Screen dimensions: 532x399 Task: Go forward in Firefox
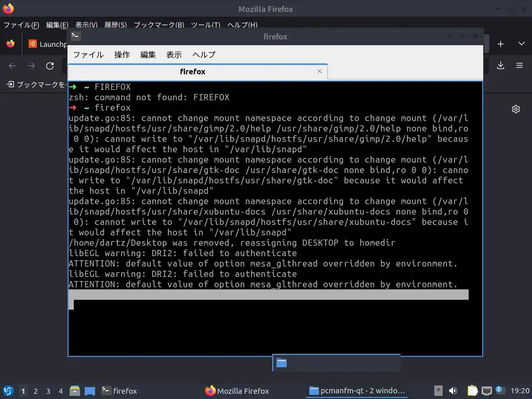[31, 66]
